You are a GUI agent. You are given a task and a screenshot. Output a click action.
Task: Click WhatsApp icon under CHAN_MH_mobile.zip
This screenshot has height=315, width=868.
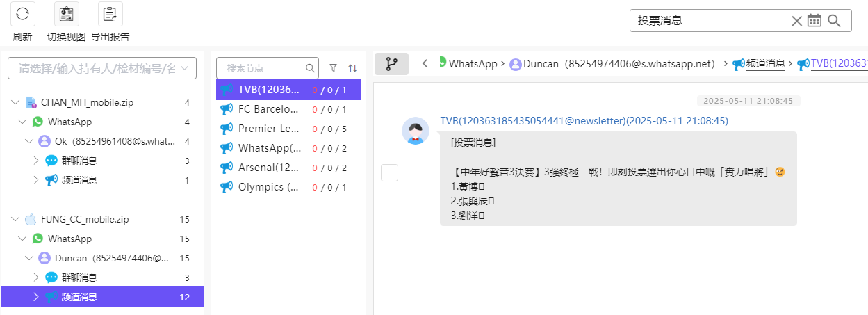[38, 122]
